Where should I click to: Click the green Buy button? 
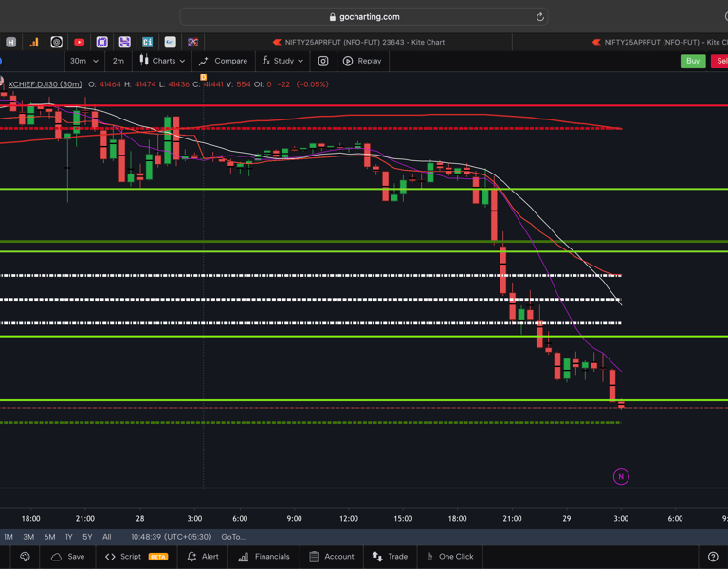pos(693,61)
